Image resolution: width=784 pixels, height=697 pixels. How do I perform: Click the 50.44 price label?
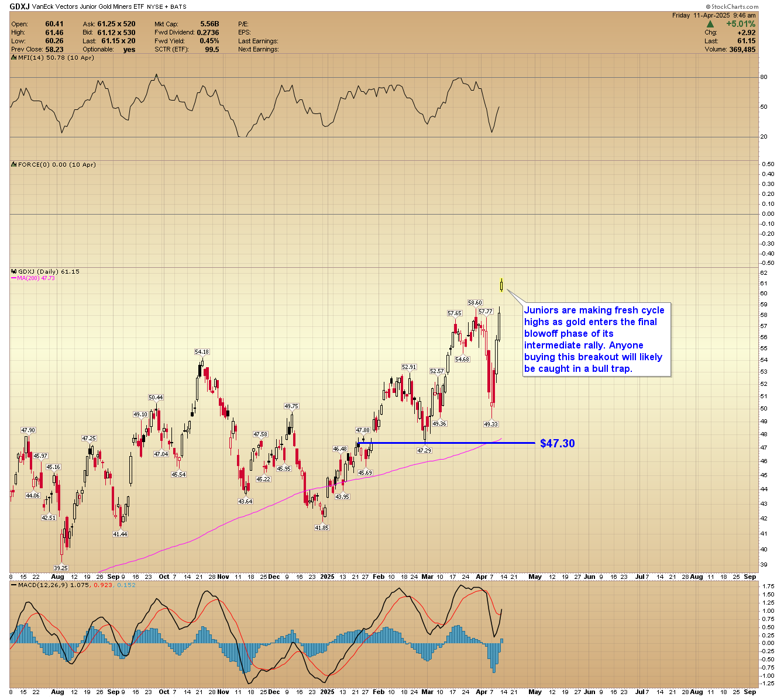click(x=156, y=398)
